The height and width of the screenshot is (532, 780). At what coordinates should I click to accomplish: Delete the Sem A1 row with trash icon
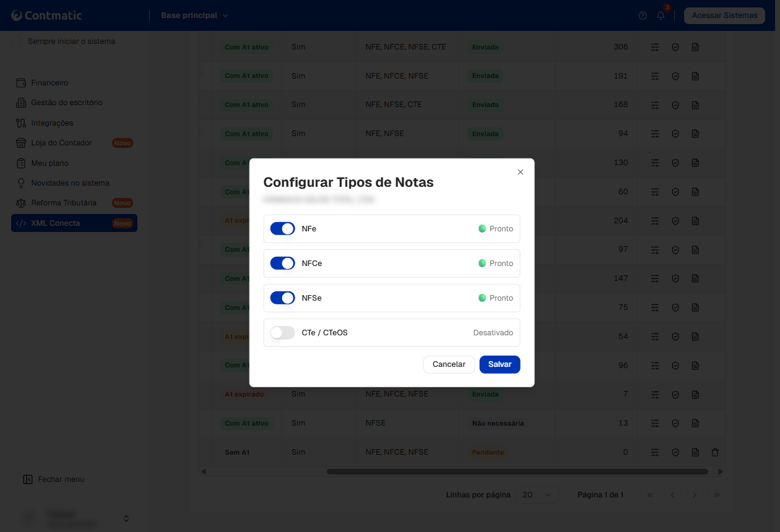pos(715,452)
